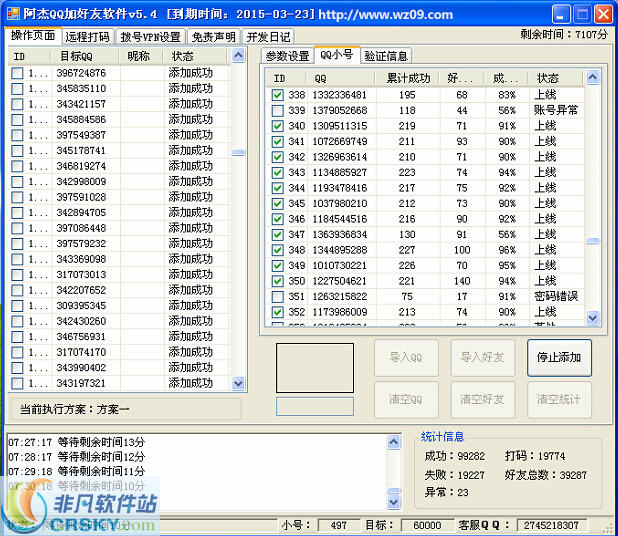
Task: Select the QQ小号 tab
Action: click(x=337, y=55)
